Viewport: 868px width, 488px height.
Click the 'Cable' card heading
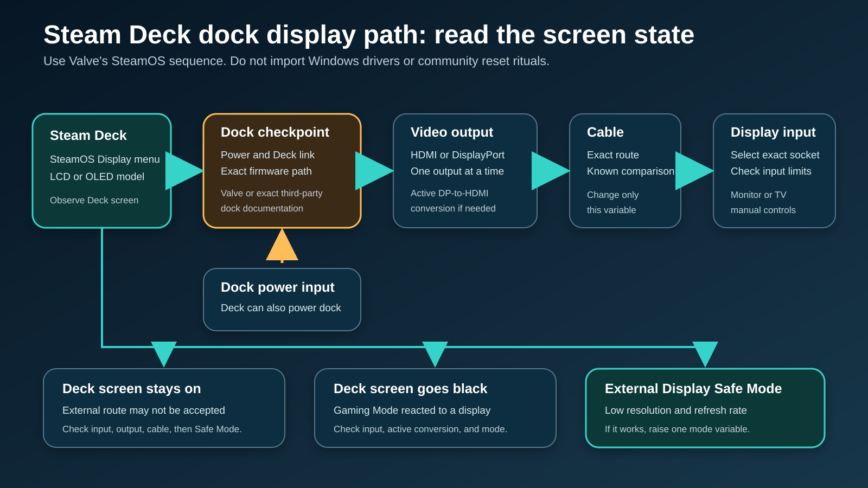point(605,132)
